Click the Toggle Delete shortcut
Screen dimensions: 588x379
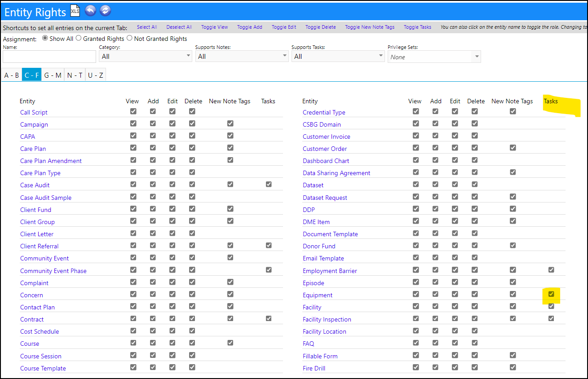(321, 27)
